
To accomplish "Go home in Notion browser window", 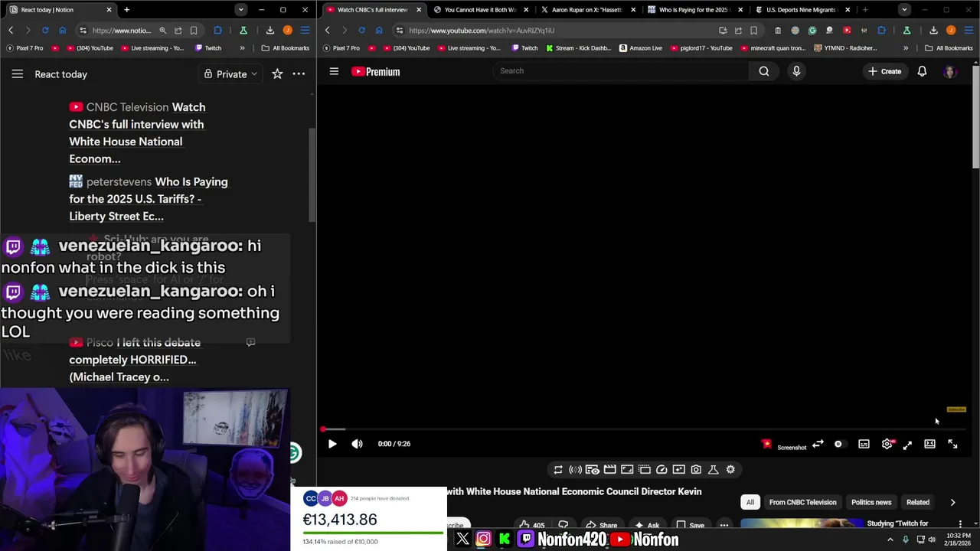I will point(62,31).
